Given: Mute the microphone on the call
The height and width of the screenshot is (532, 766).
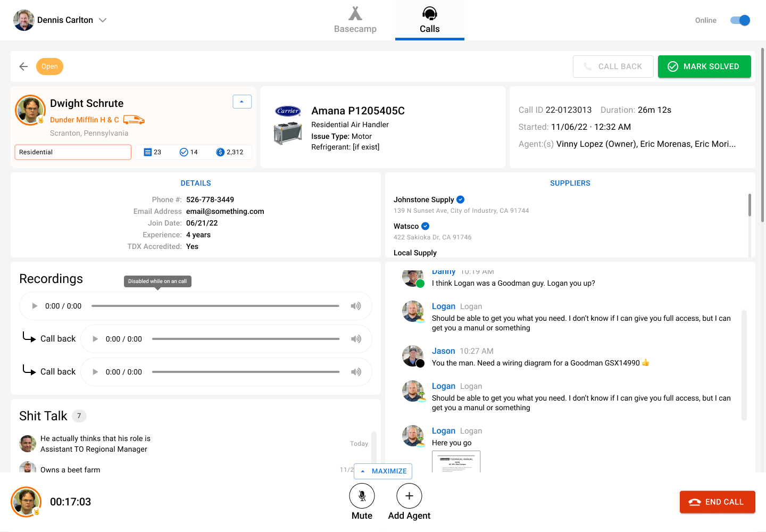Looking at the screenshot, I should tap(362, 496).
